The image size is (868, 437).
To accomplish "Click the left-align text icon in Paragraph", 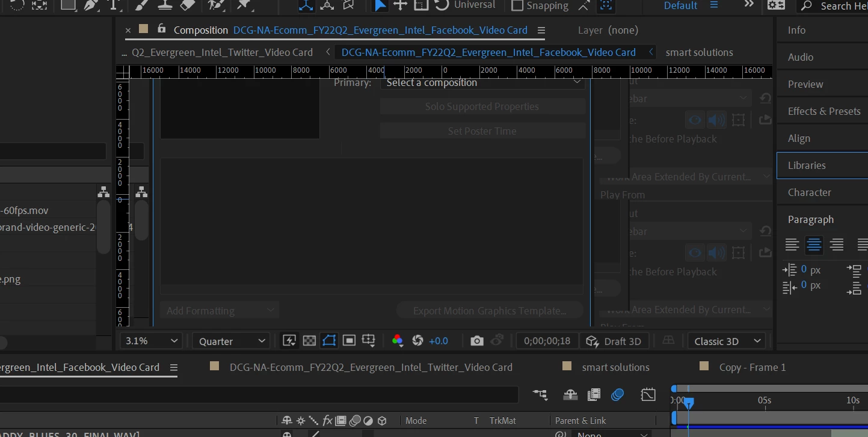I will (x=792, y=245).
